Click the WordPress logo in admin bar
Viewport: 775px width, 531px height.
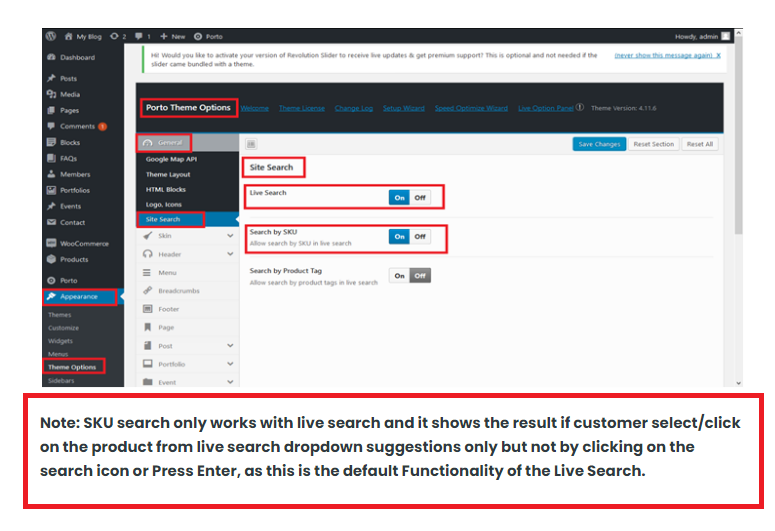coord(50,36)
